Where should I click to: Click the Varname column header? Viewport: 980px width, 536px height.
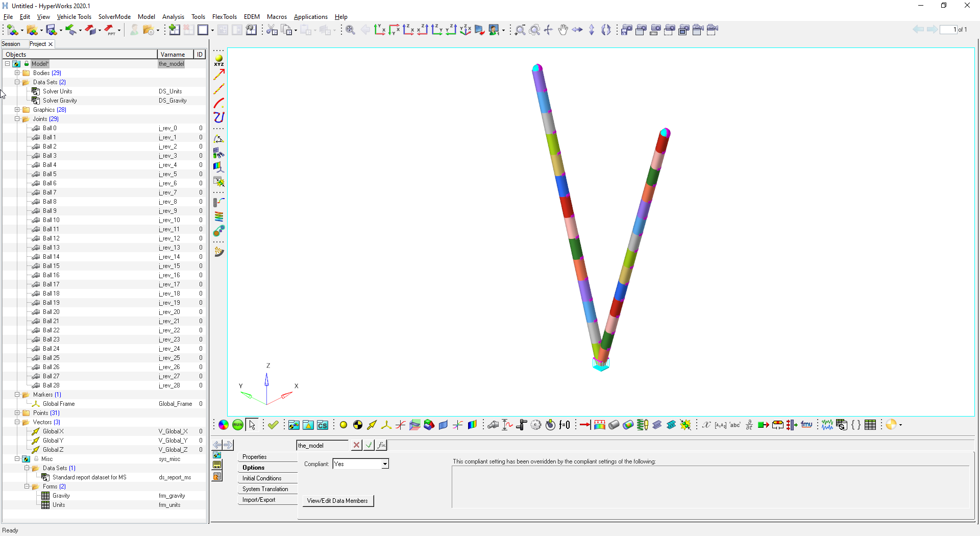(x=175, y=55)
